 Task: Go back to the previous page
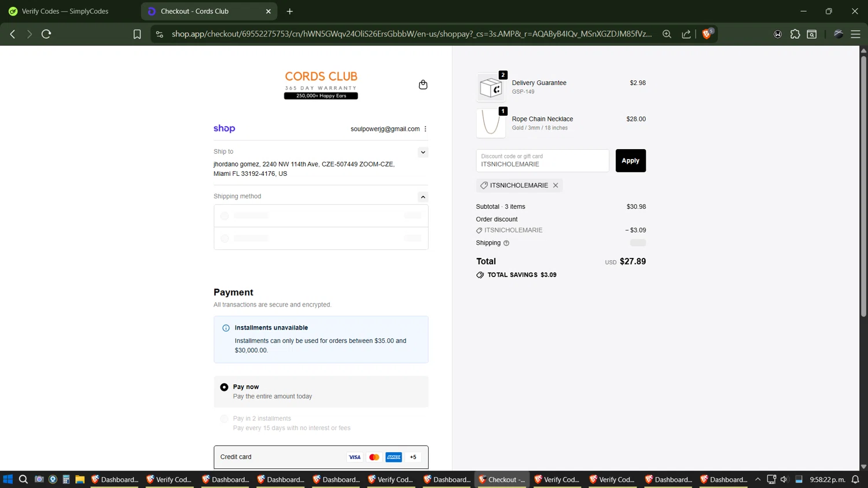(13, 34)
